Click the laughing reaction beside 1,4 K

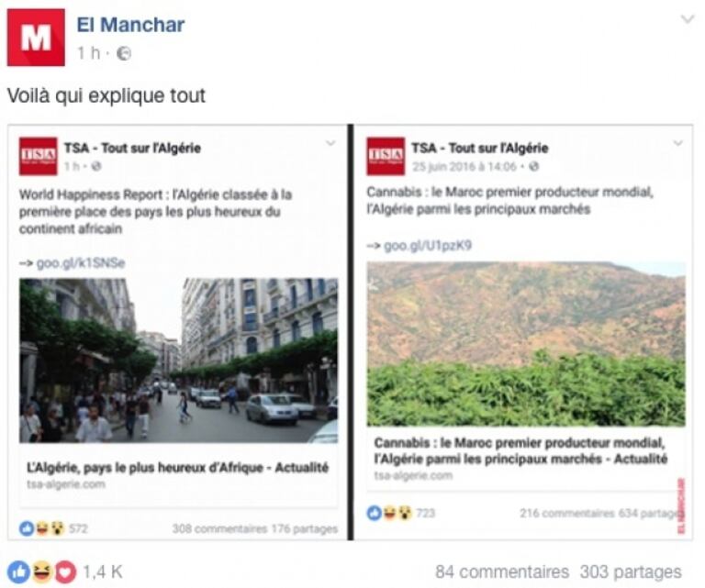41,571
